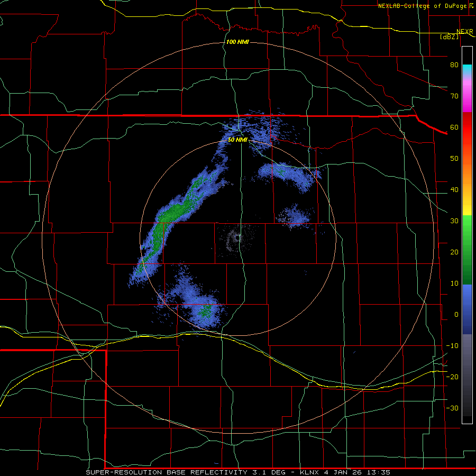Screen dimensions: 476x476
Task: Click the "100 NMI" range ring label
Action: click(x=237, y=42)
